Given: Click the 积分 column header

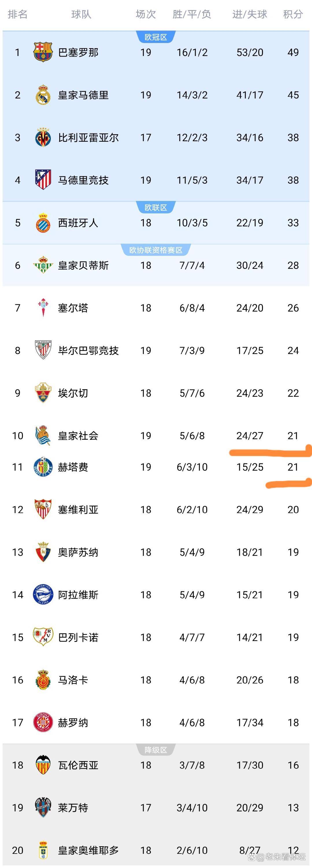Looking at the screenshot, I should (x=293, y=14).
